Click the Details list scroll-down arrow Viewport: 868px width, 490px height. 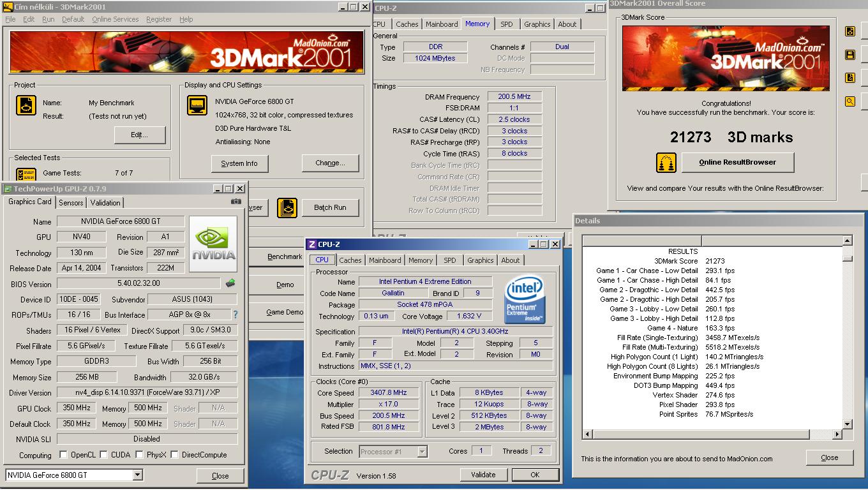848,424
